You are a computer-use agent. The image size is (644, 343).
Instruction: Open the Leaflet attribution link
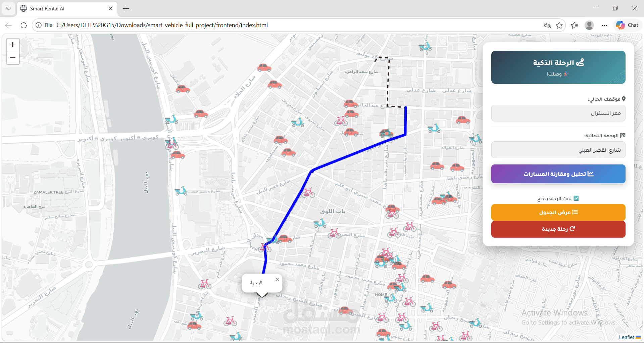pyautogui.click(x=626, y=337)
